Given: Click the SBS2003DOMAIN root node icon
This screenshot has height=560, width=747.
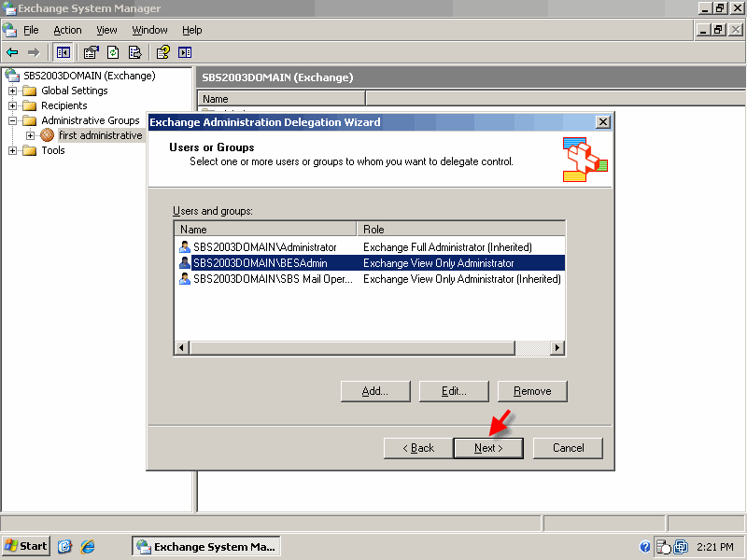Looking at the screenshot, I should (x=12, y=76).
